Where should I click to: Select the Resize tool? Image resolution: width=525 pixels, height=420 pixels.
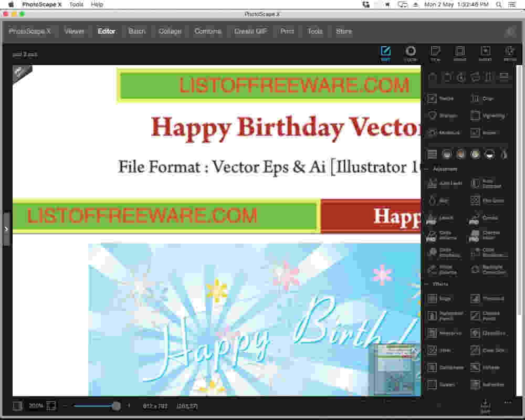click(x=440, y=99)
